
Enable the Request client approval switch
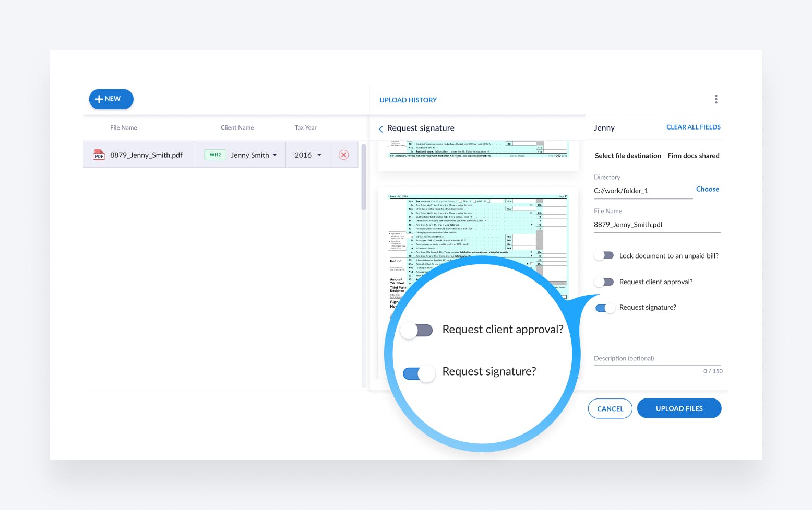604,282
